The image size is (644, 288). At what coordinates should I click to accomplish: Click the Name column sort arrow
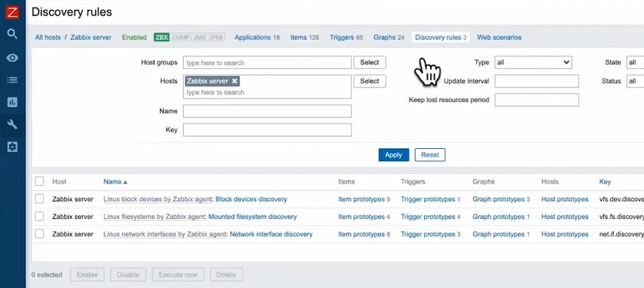(x=125, y=182)
